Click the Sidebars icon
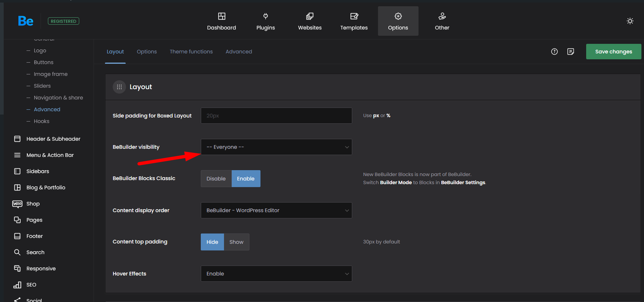The image size is (644, 302). 17,171
